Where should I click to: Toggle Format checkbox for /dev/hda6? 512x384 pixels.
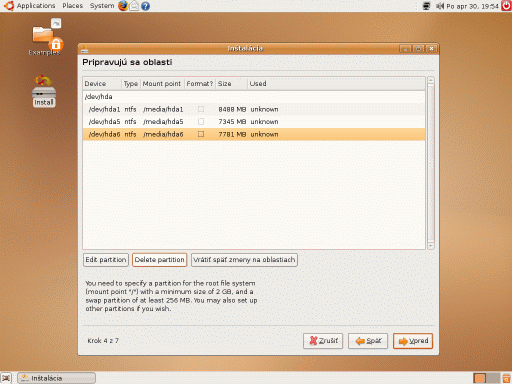pos(201,134)
